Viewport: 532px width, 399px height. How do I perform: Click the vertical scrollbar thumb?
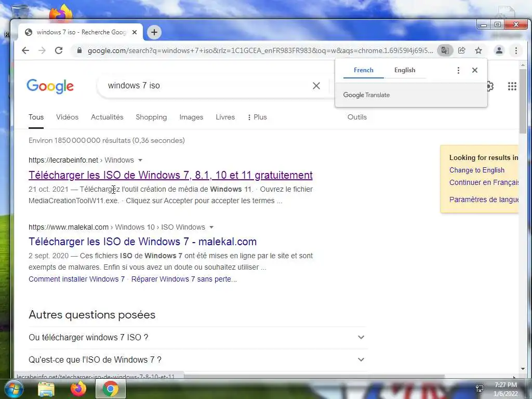tap(523, 101)
